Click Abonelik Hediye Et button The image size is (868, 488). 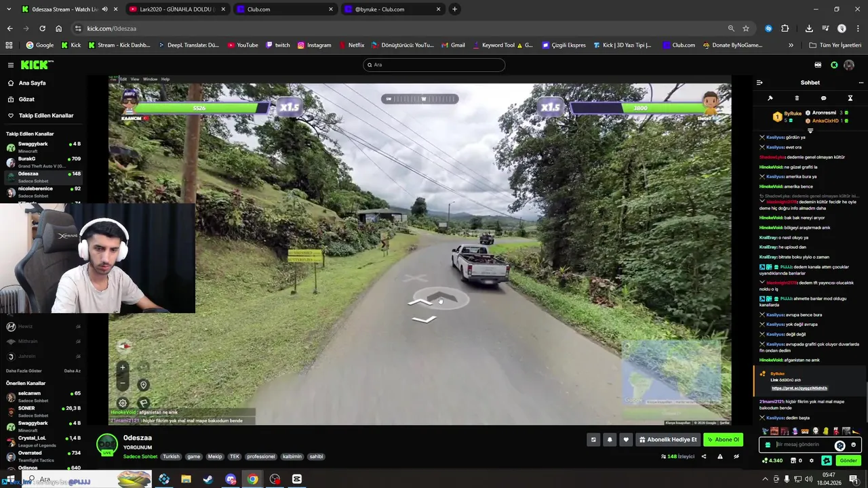[x=668, y=440]
